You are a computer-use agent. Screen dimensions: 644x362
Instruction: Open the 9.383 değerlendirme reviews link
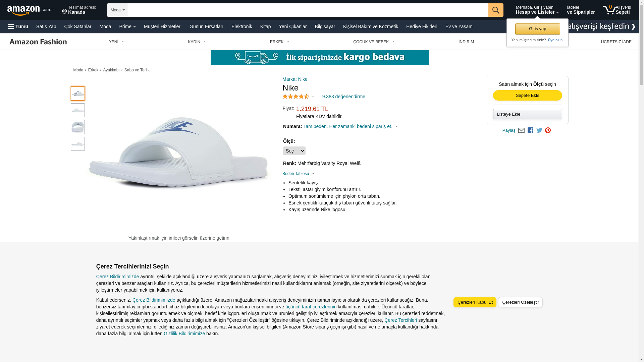[343, 97]
